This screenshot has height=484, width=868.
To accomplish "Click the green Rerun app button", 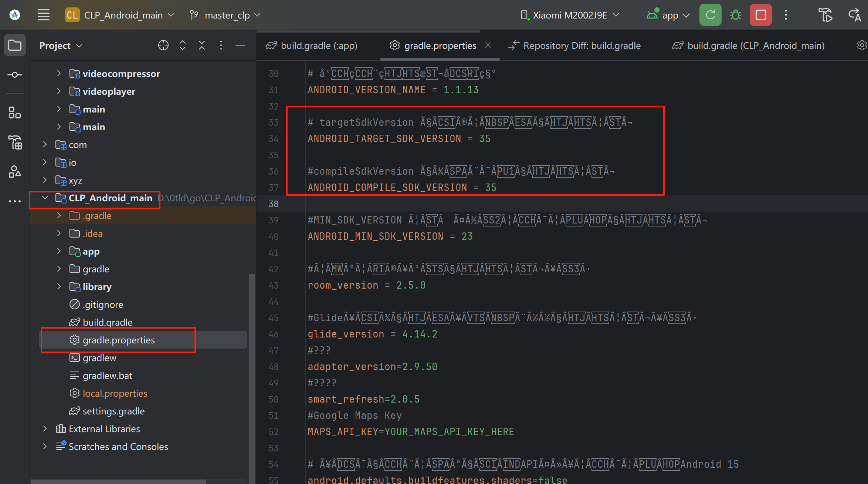I will point(710,15).
